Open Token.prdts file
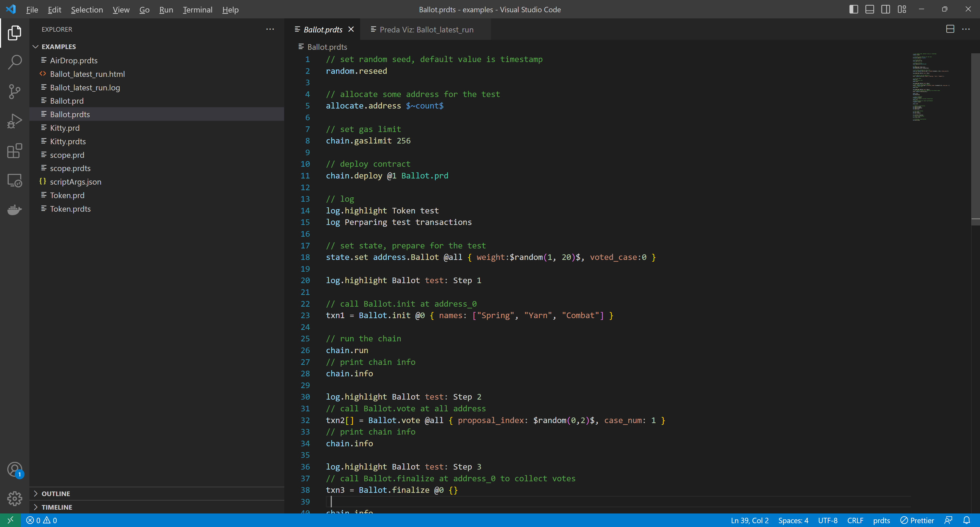Screen dimensions: 980x527 (157, 209)
